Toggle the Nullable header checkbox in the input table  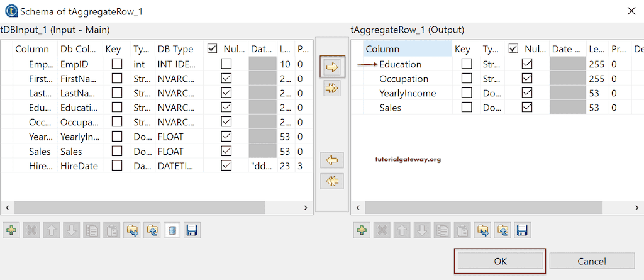click(213, 49)
